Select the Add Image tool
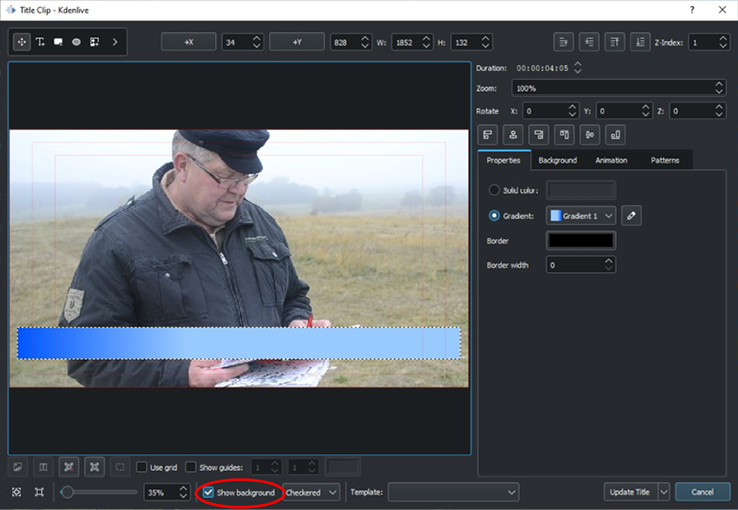 pyautogui.click(x=94, y=42)
